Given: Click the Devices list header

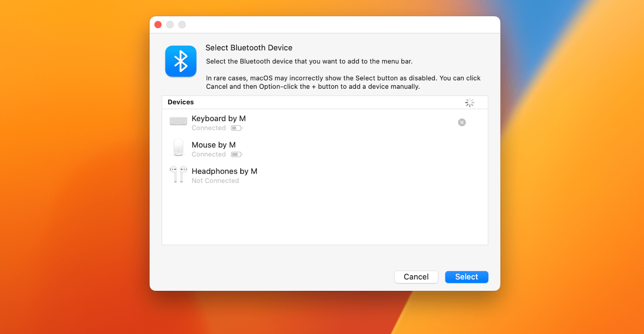Looking at the screenshot, I should click(x=325, y=102).
